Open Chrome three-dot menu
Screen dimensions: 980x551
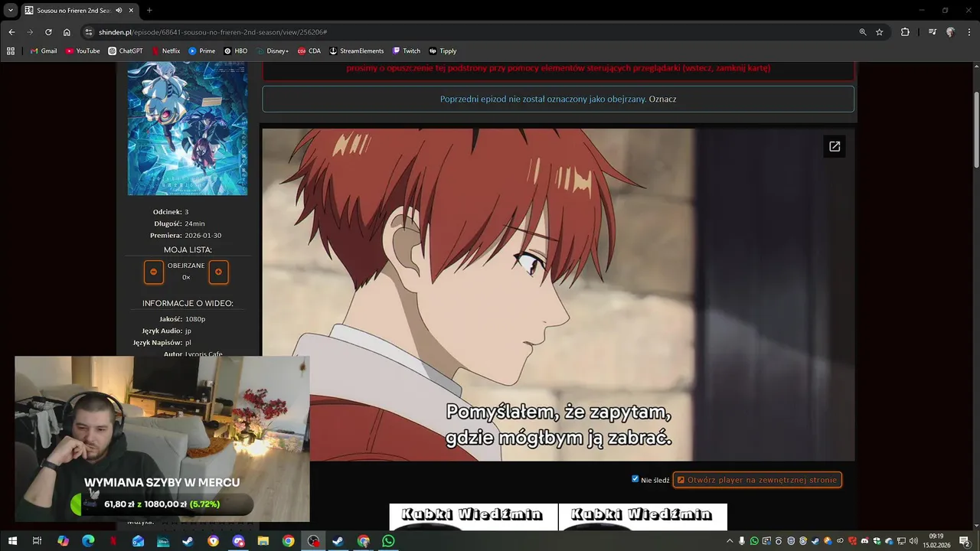969,32
